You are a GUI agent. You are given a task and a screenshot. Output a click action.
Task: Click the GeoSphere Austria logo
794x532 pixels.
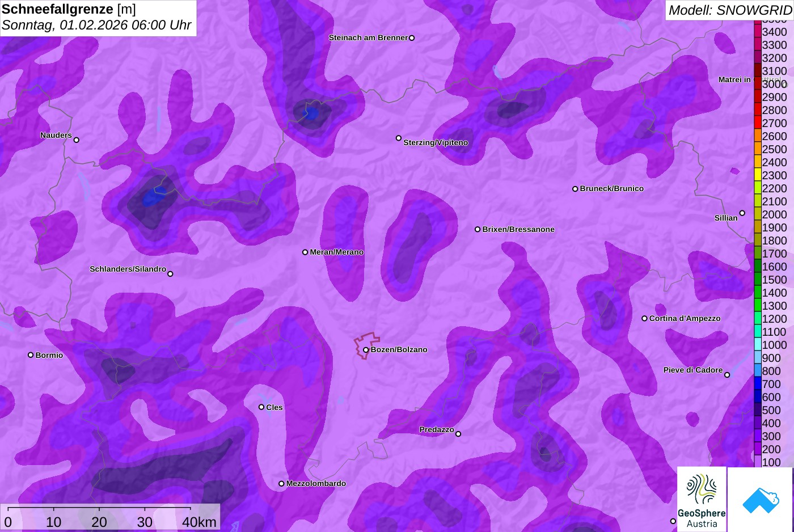click(x=702, y=500)
